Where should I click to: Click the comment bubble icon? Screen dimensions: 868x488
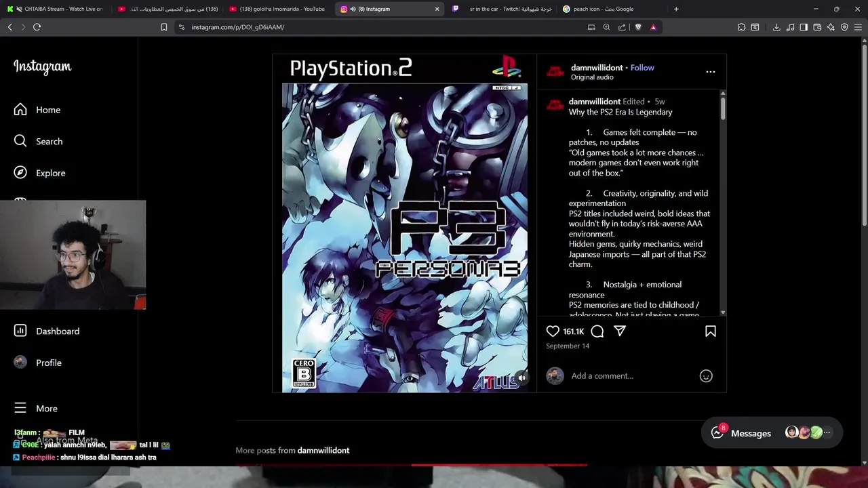597,331
